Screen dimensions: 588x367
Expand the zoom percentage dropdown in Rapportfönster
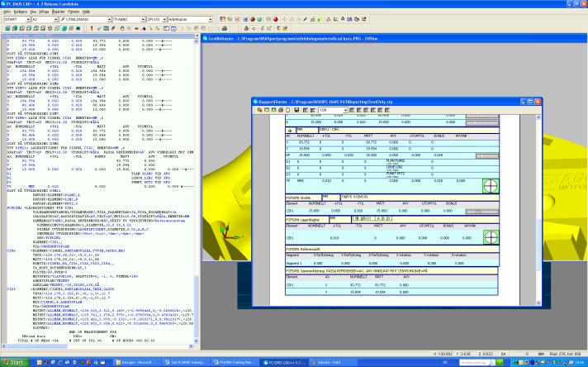346,110
